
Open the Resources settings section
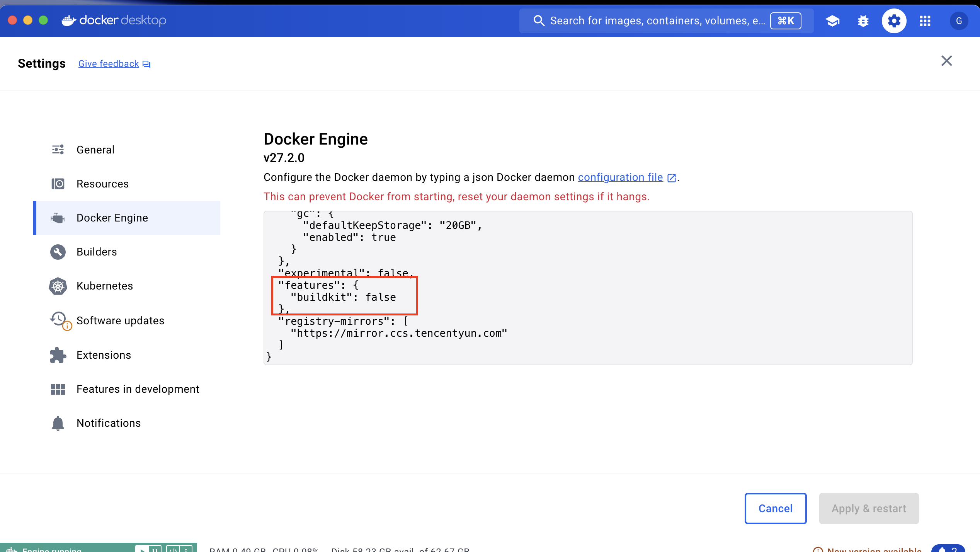(x=127, y=184)
